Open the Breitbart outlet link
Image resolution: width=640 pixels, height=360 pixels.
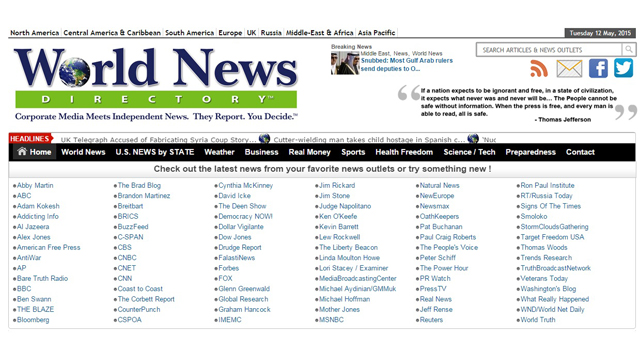(x=130, y=206)
